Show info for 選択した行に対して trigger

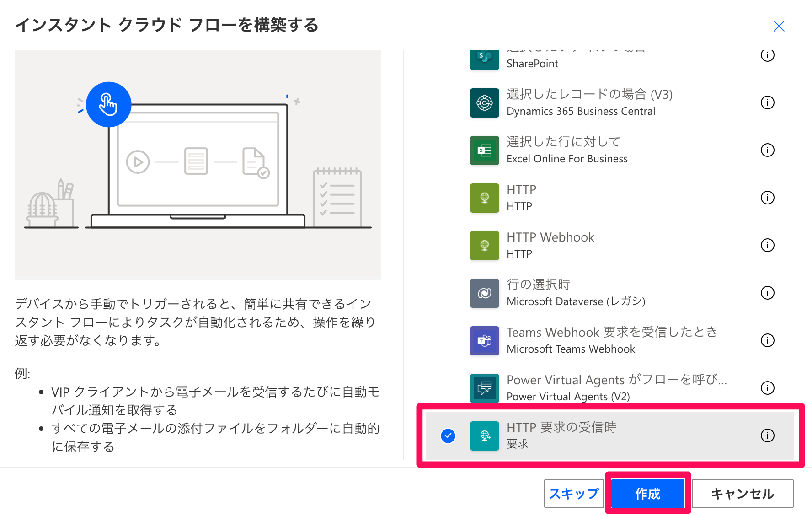point(767,150)
